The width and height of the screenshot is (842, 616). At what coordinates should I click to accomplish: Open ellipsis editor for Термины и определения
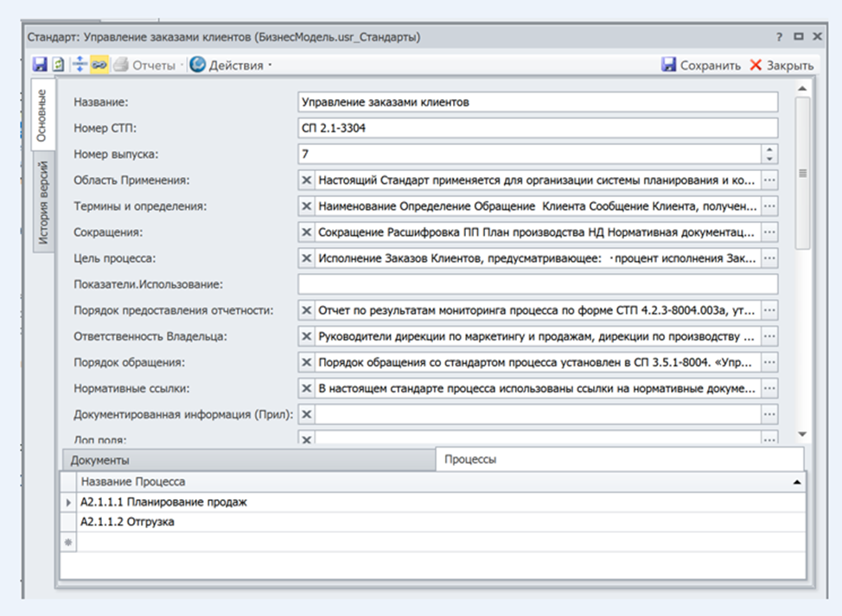[769, 206]
